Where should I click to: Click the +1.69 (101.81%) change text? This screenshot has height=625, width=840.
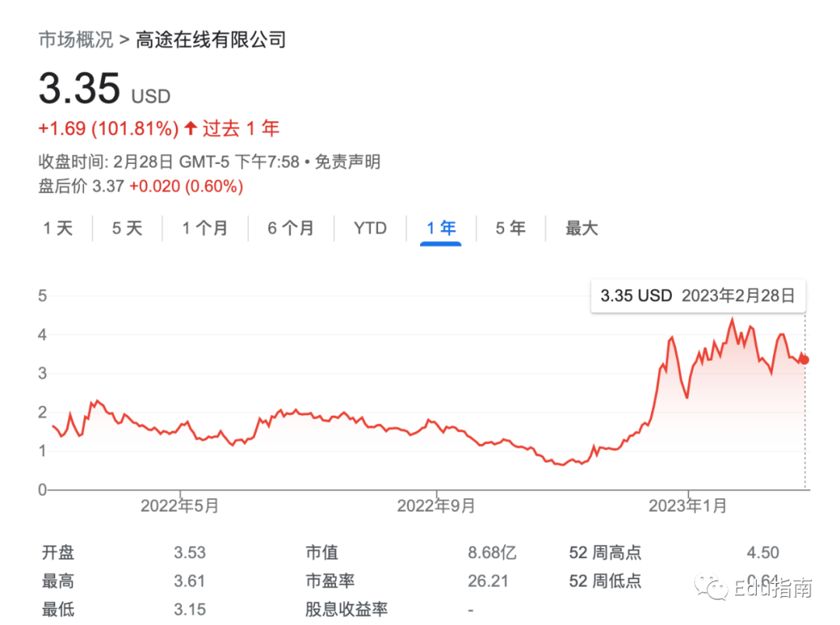(108, 128)
